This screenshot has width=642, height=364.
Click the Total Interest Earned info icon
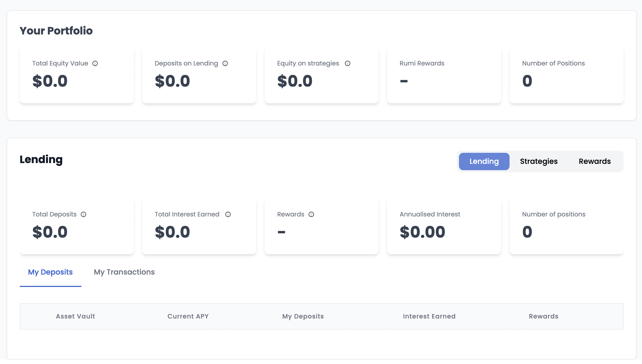(228, 214)
